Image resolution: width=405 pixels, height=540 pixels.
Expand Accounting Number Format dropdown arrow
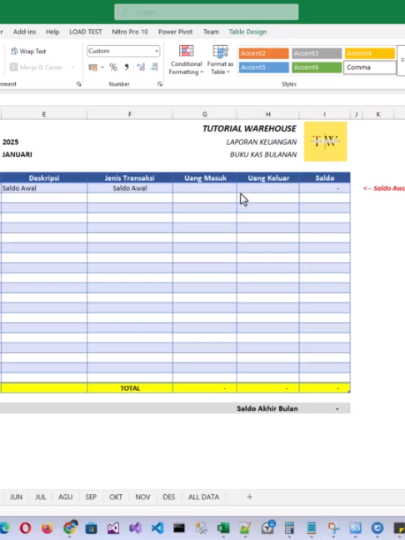click(x=102, y=67)
